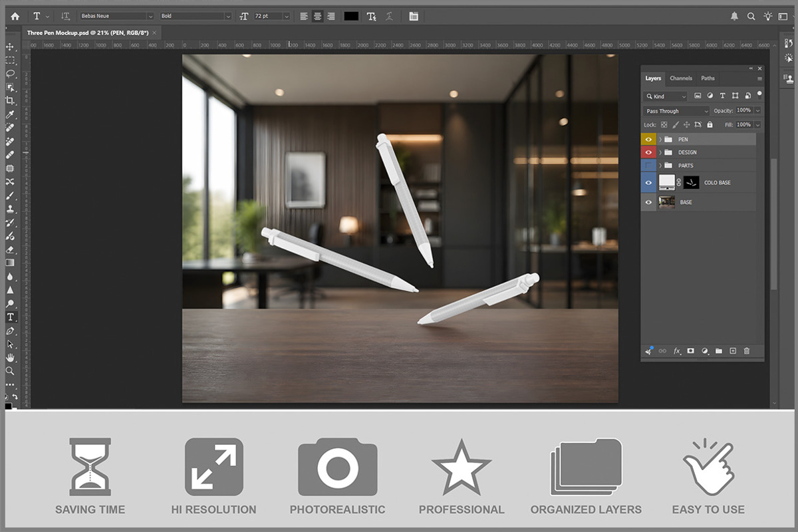
Task: Click the COLO BASE layer mask thumbnail
Action: pos(692,183)
